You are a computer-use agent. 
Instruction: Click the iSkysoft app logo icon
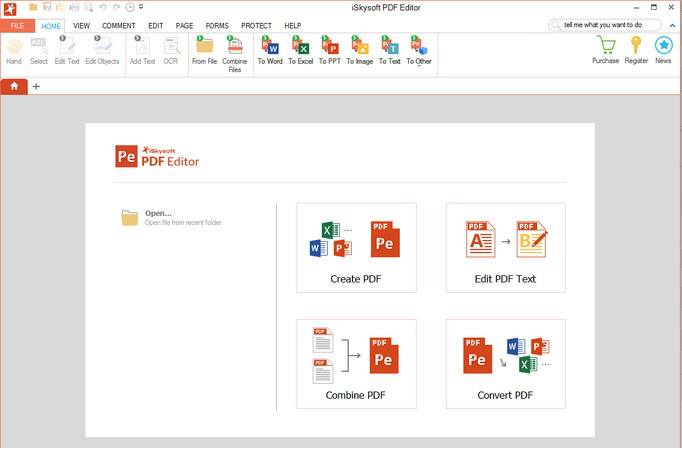[10, 9]
